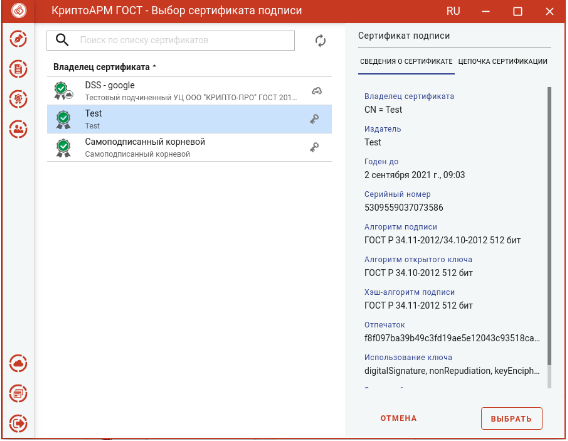Click status badge of Самоподписанный корневой certificate

coord(63,147)
